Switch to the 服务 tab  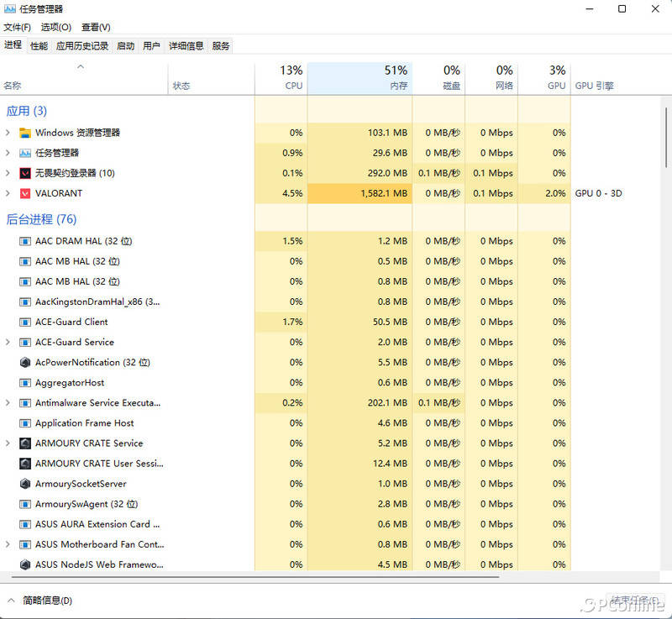[221, 46]
